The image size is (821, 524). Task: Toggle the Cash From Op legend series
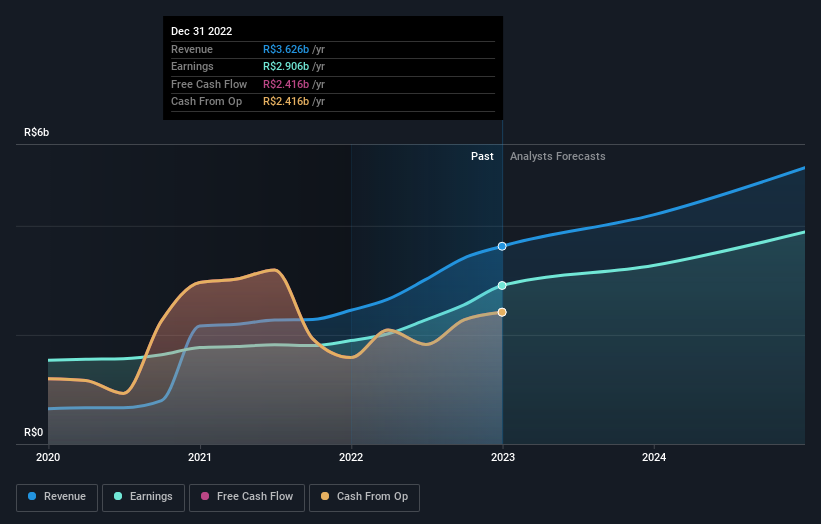364,497
